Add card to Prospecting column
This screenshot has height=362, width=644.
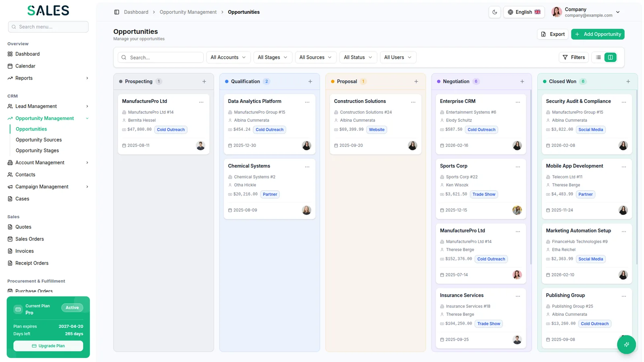point(204,82)
